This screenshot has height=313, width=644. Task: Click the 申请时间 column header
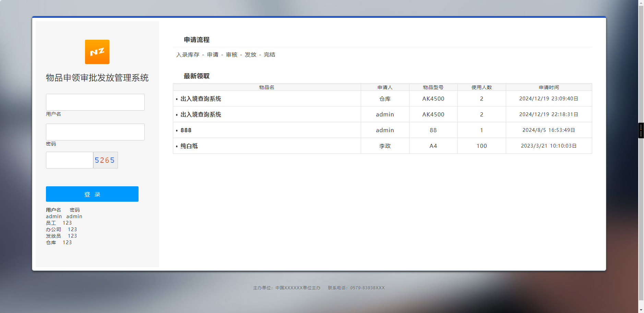(549, 87)
